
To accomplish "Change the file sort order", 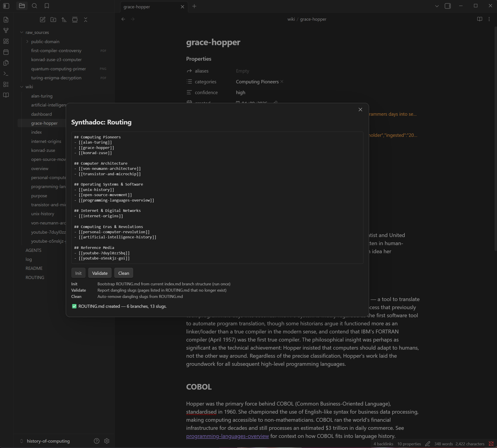I will 64,20.
